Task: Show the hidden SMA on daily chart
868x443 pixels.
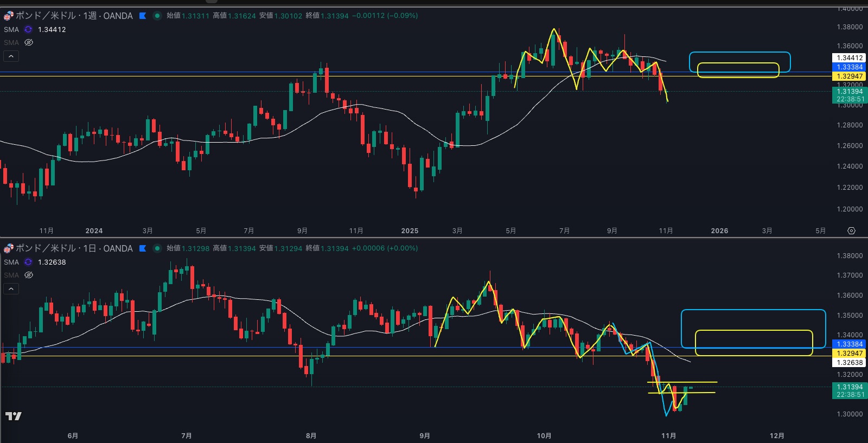Action: coord(29,275)
